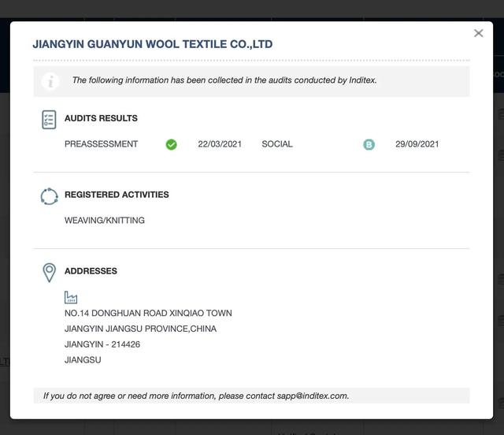Viewport: 504px width, 435px height.
Task: Click the Social audit label
Action: [x=276, y=144]
